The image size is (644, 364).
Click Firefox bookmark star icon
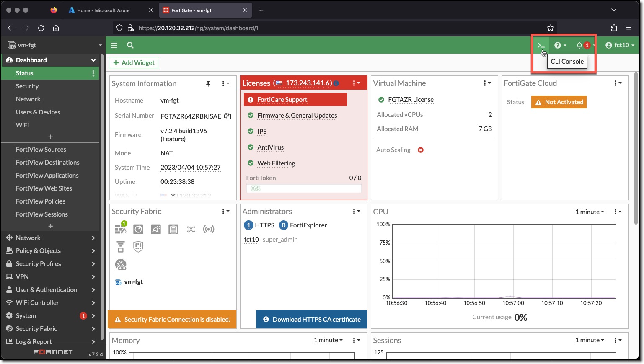[551, 28]
